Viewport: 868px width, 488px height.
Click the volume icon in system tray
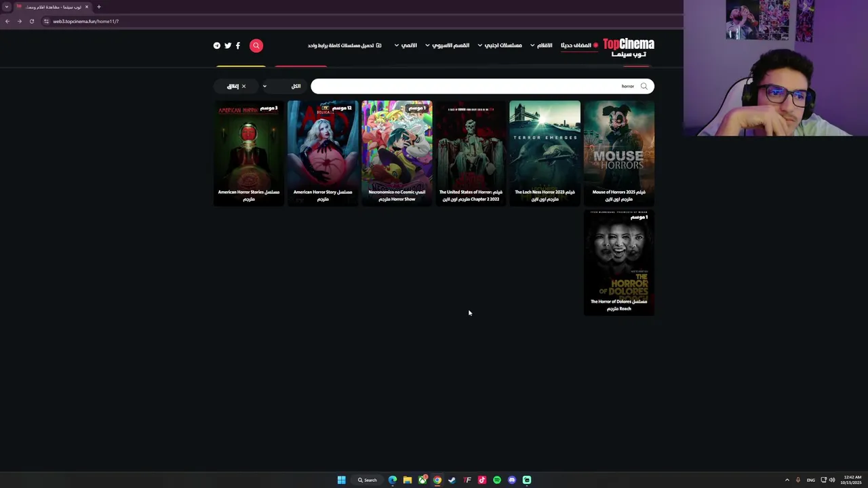832,480
